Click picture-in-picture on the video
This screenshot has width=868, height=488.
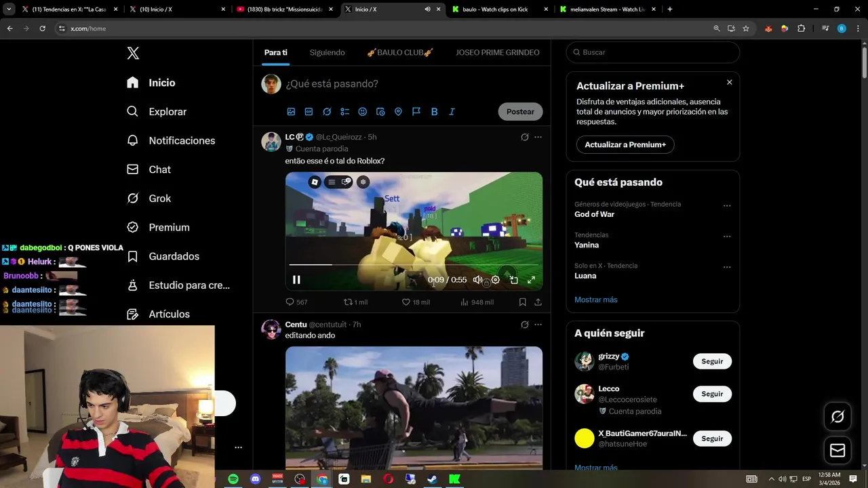(513, 280)
